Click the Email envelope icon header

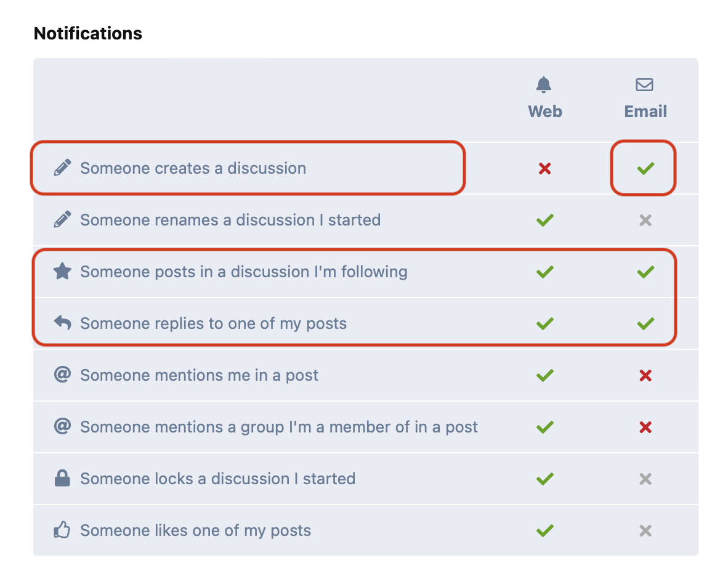pos(644,85)
